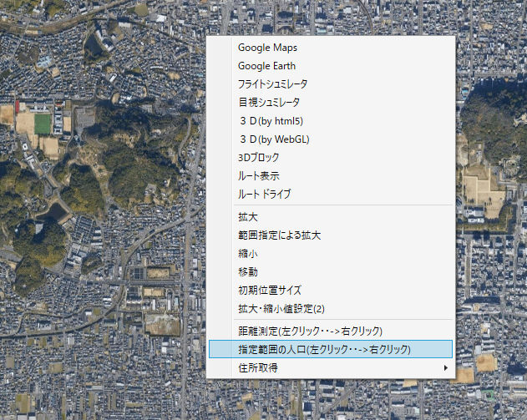Click the highlighted 指定範囲の人口 item
This screenshot has width=527, height=420.
(324, 349)
